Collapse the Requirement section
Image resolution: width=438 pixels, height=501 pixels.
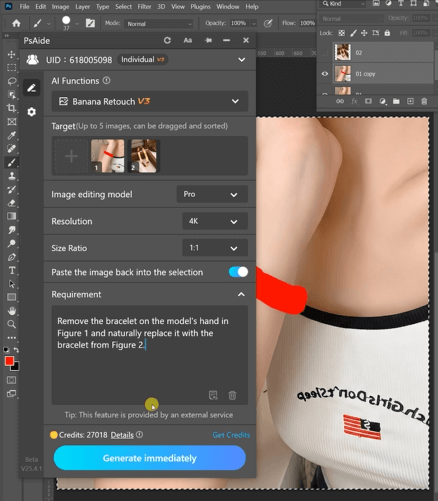(241, 294)
